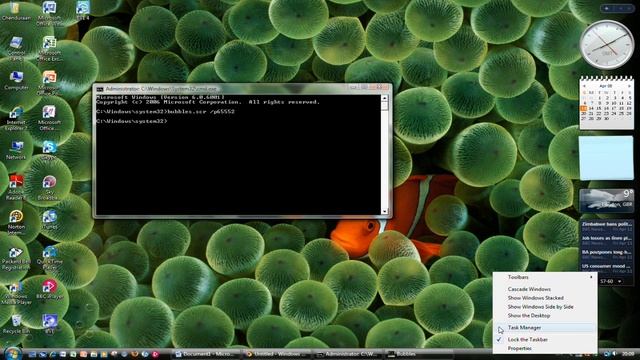The image size is (640, 360).
Task: Open the BBC iPlayer desktop shortcut
Action: [49, 289]
